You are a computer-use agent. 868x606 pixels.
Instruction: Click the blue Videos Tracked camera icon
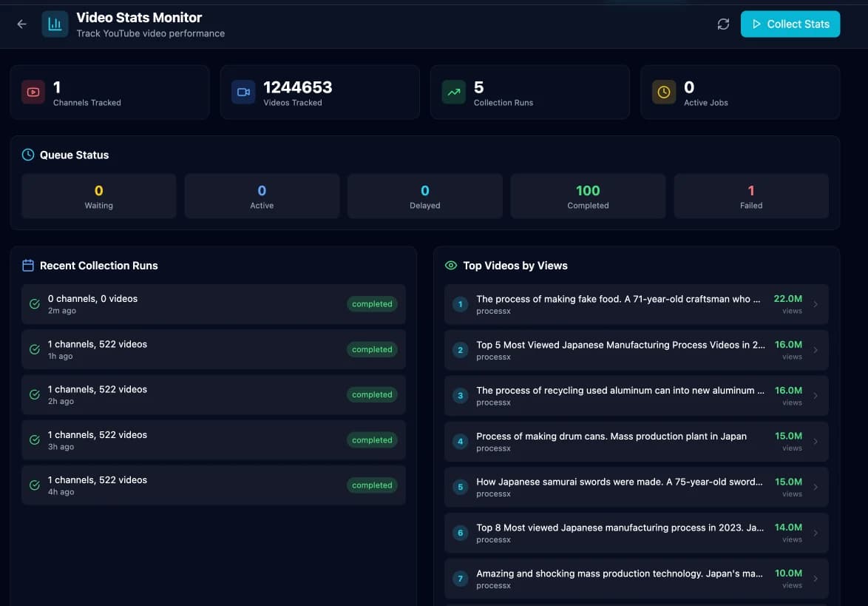(x=243, y=92)
